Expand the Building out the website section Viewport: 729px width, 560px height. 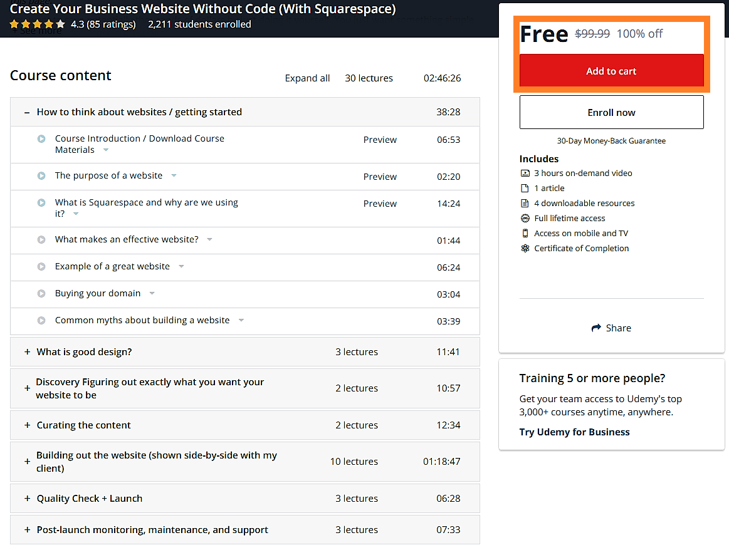pos(27,462)
